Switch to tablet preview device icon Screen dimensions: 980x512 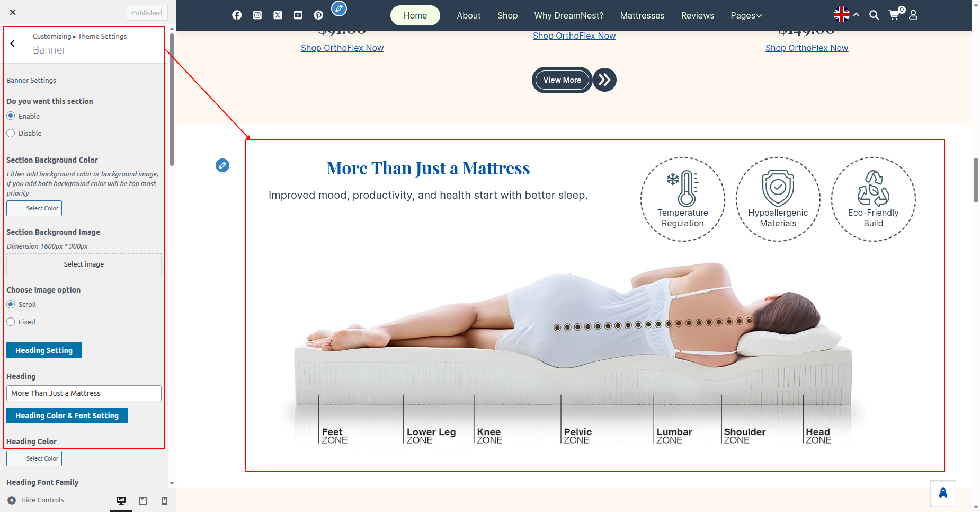(143, 501)
